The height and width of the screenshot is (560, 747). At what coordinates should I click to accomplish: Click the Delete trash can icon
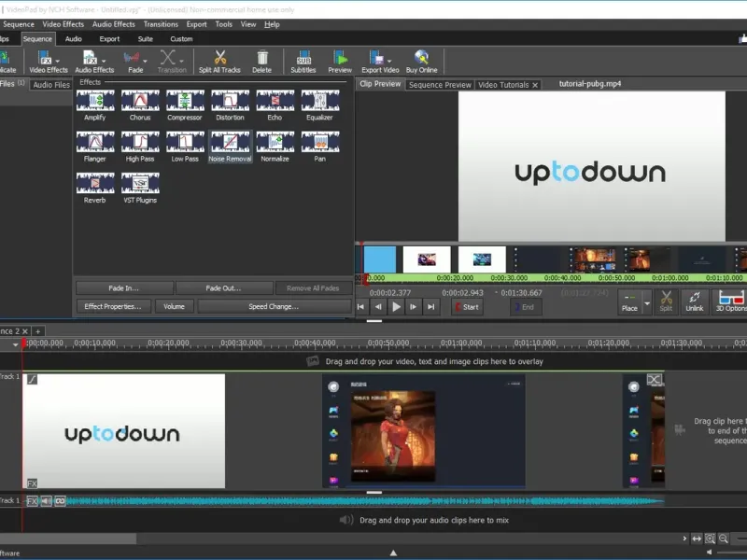click(262, 58)
